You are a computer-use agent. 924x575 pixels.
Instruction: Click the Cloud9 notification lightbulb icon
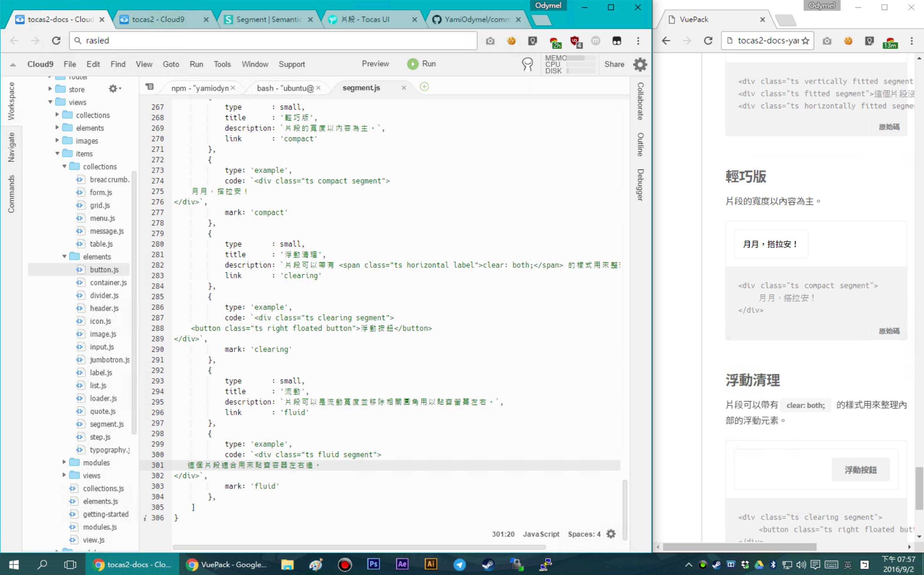coord(527,64)
